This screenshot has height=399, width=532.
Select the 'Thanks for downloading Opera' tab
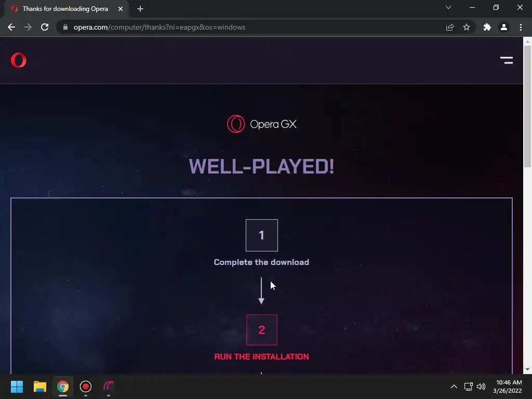[x=65, y=9]
